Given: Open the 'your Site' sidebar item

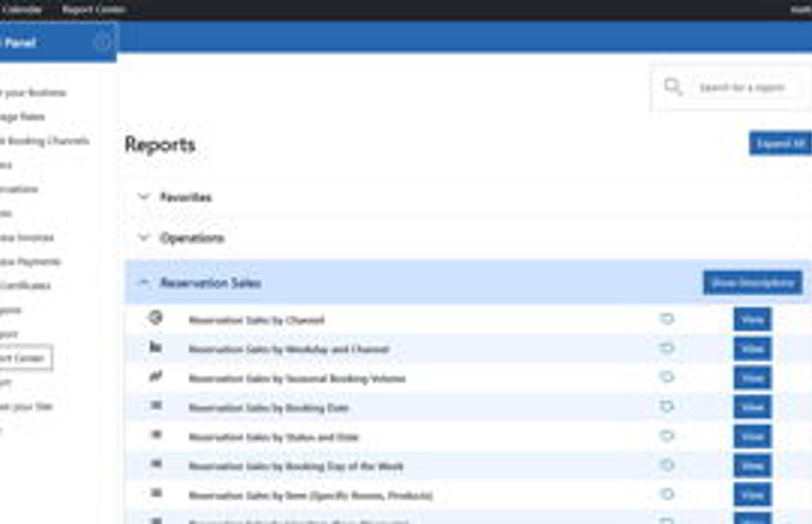Looking at the screenshot, I should [26, 406].
